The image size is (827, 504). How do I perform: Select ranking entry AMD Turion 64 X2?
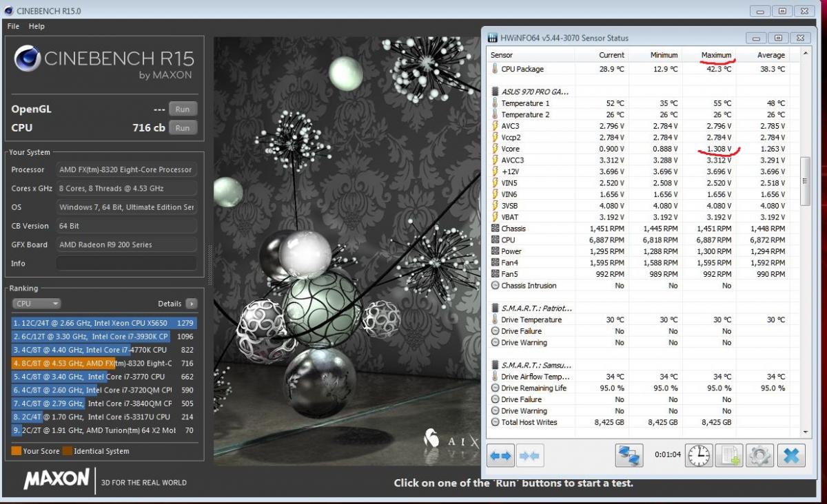tap(104, 430)
